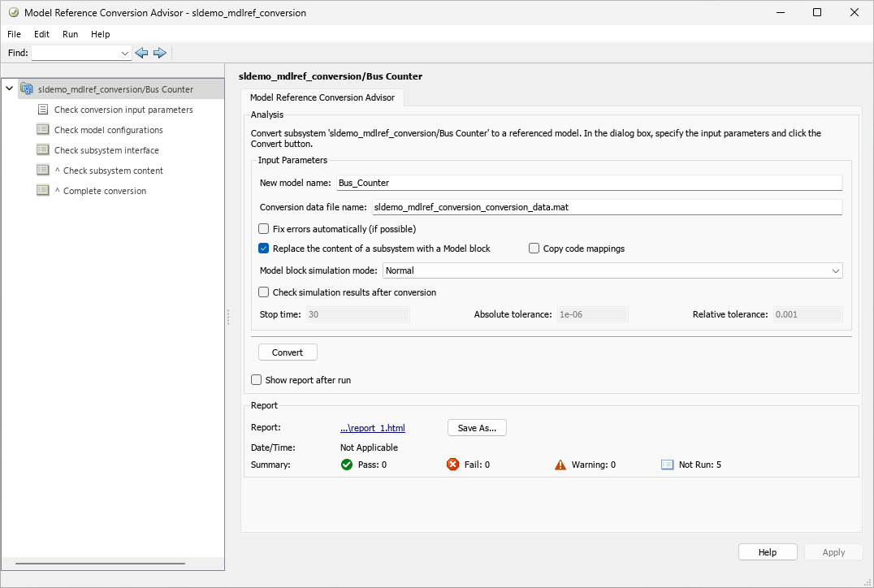
Task: Enable Check simulation results after conversion
Action: [263, 292]
